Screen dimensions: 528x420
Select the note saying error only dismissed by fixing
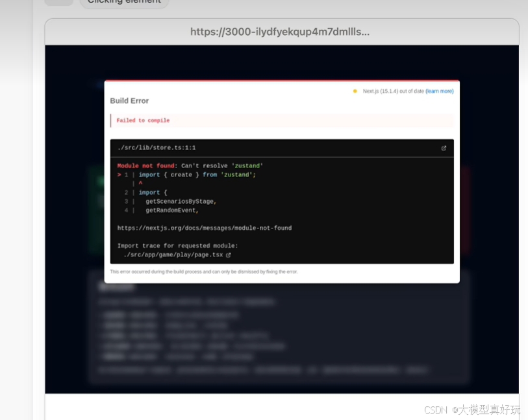[204, 271]
